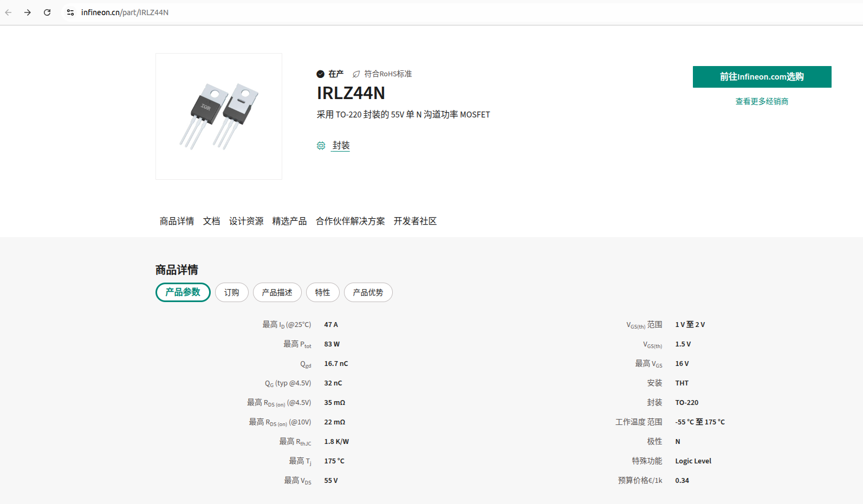
Task: Switch to the 特性 tab
Action: click(323, 292)
